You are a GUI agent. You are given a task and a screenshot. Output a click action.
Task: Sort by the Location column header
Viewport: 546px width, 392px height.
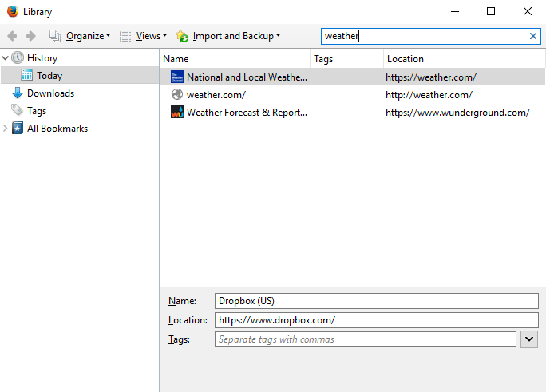(464, 59)
